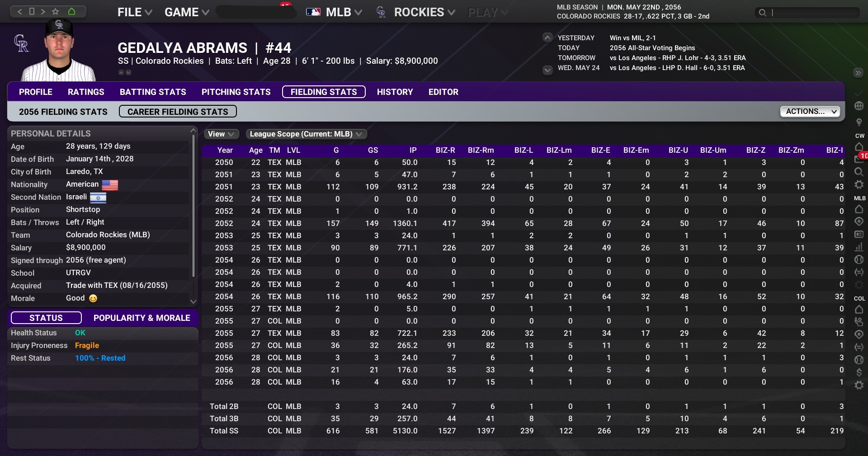This screenshot has width=868, height=456.
Task: Click the "Total SS" row label
Action: pos(224,431)
